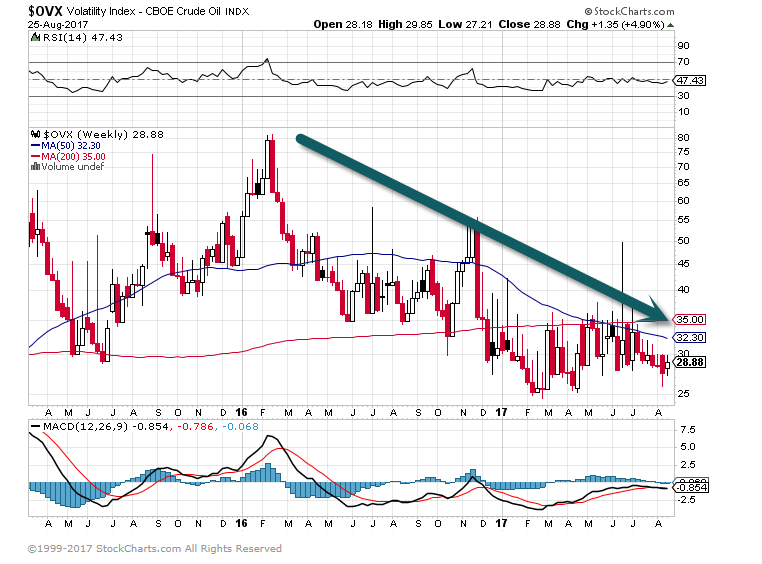This screenshot has width=762, height=564.
Task: Click the red 35.00 price axis tag
Action: (690, 320)
